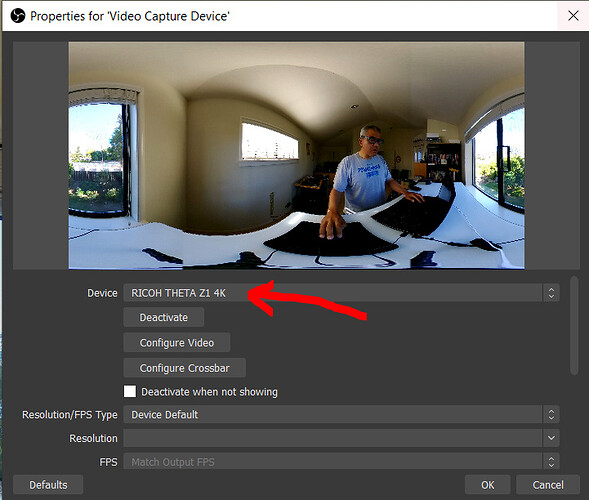
Task: Click the 360 camera preview image
Action: click(x=296, y=155)
